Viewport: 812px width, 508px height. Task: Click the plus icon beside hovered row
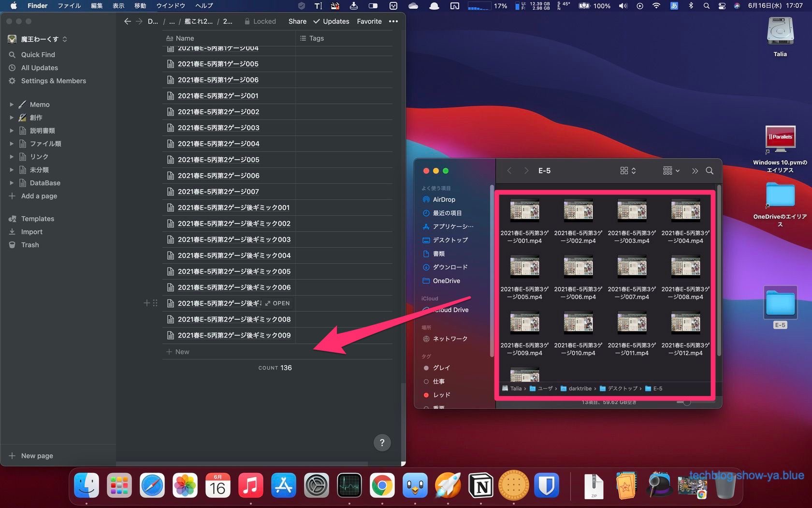[146, 303]
